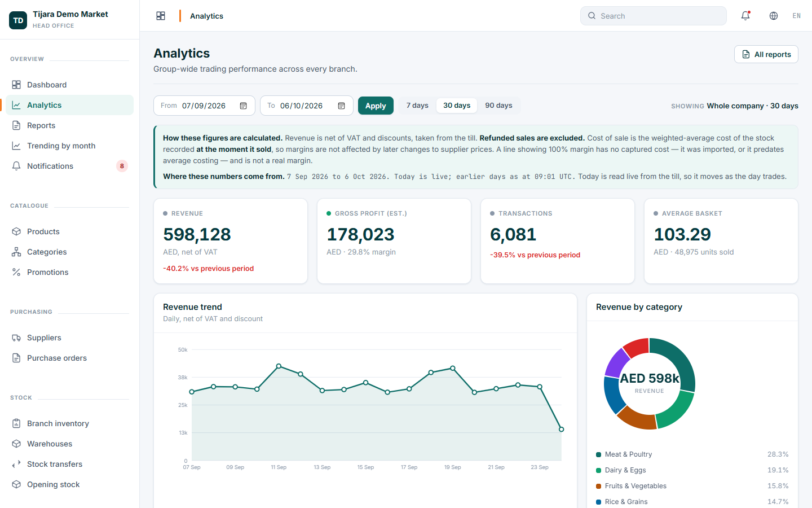The image size is (812, 508).
Task: Apply the selected date range
Action: [x=376, y=106]
